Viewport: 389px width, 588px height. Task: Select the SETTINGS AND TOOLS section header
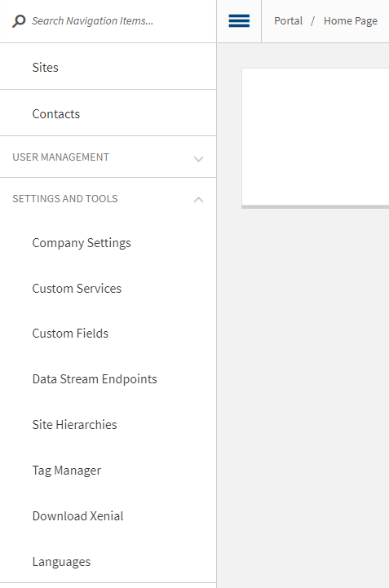tap(108, 198)
